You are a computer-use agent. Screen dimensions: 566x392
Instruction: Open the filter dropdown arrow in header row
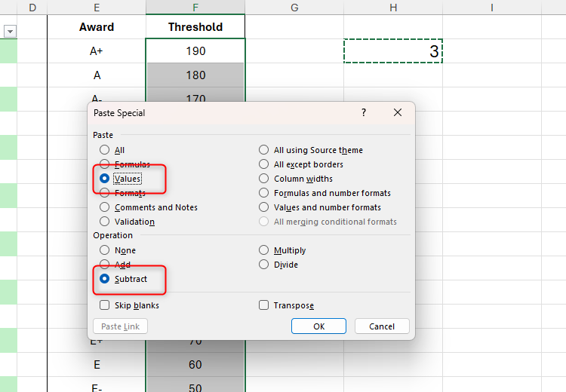click(10, 32)
